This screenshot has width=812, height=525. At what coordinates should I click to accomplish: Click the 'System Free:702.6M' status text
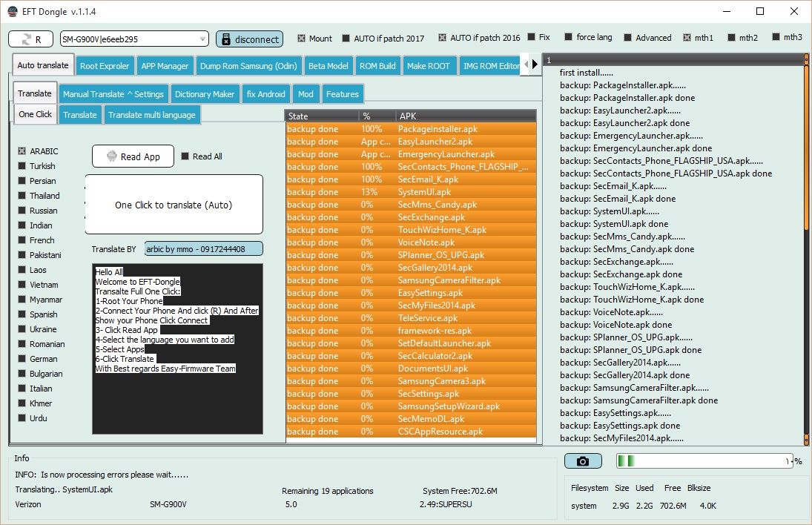pos(460,491)
